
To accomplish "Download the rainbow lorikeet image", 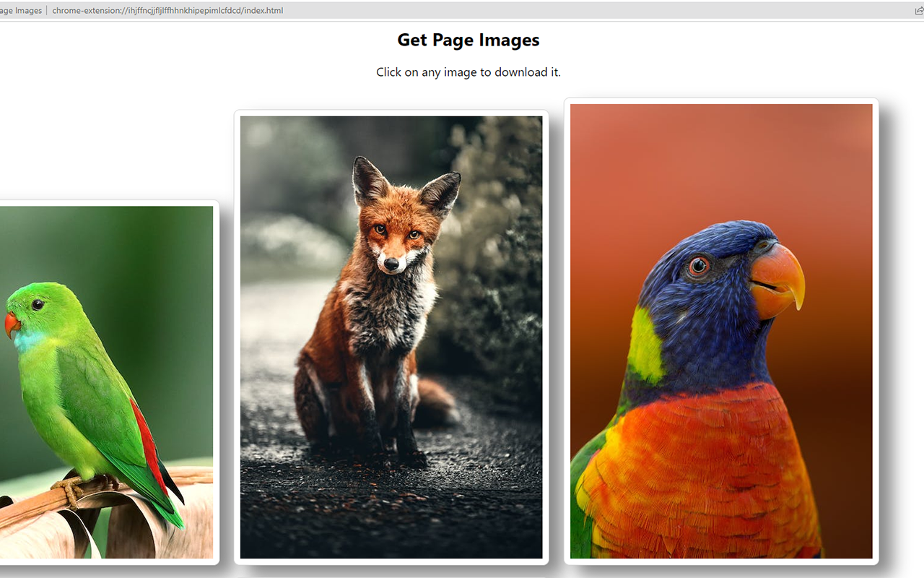I will pyautogui.click(x=720, y=325).
